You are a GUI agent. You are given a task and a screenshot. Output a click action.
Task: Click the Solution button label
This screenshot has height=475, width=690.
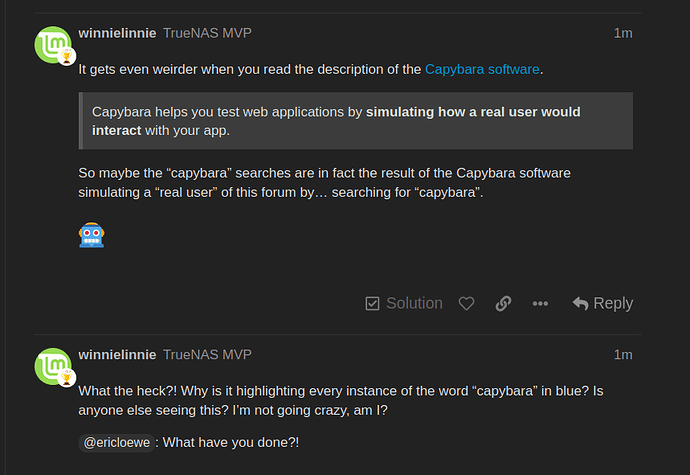(x=414, y=303)
